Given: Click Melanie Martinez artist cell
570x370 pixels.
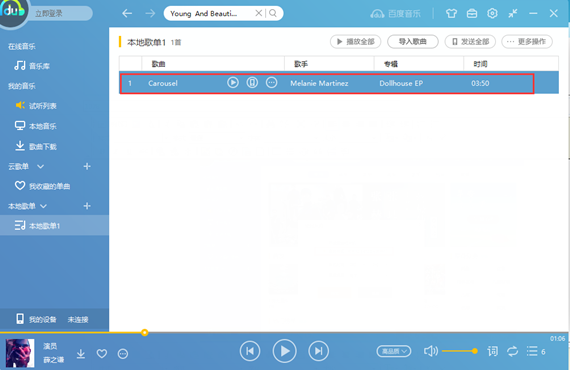Looking at the screenshot, I should (x=319, y=83).
